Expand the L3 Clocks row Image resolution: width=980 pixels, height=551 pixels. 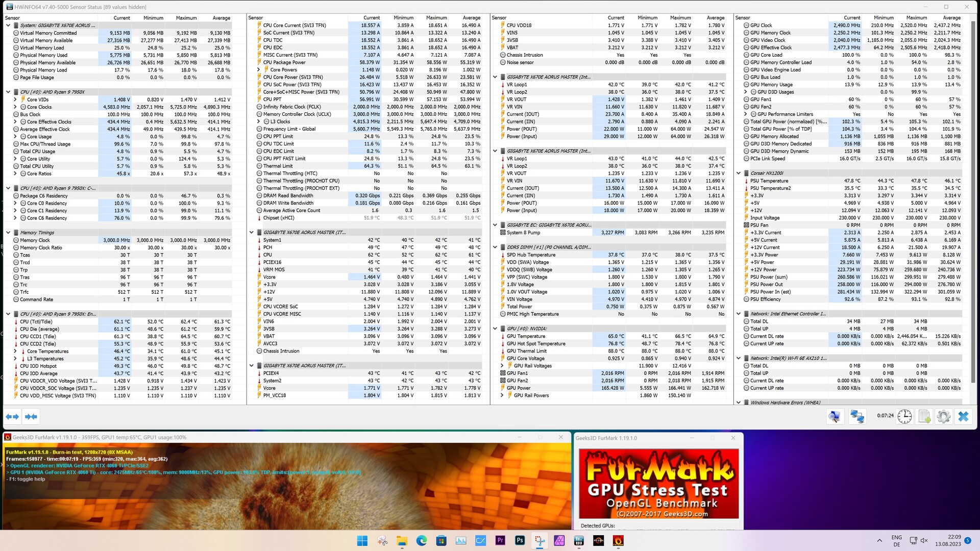[x=258, y=122]
